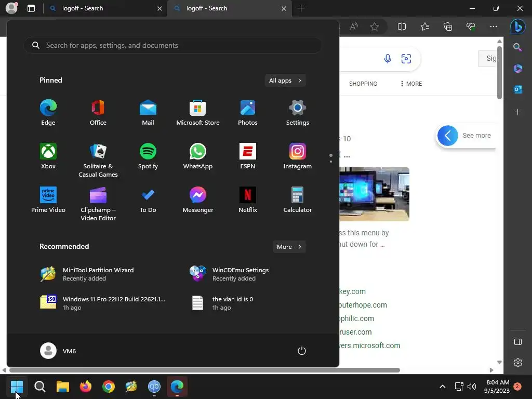Open File Explorer from taskbar
Screen dimensions: 532x399
tap(63, 386)
